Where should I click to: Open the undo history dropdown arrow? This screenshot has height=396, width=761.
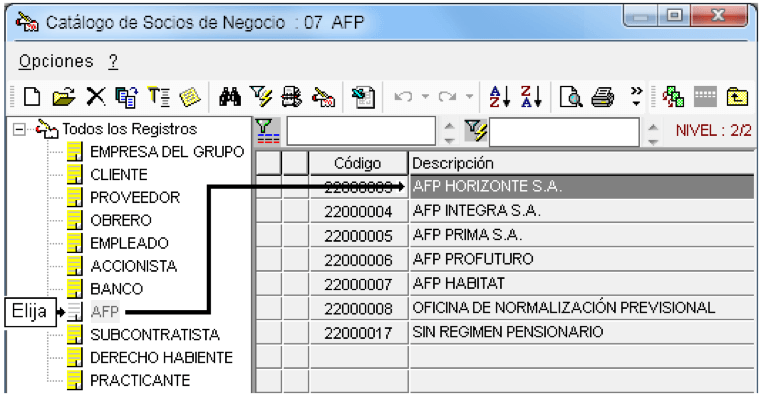[425, 97]
